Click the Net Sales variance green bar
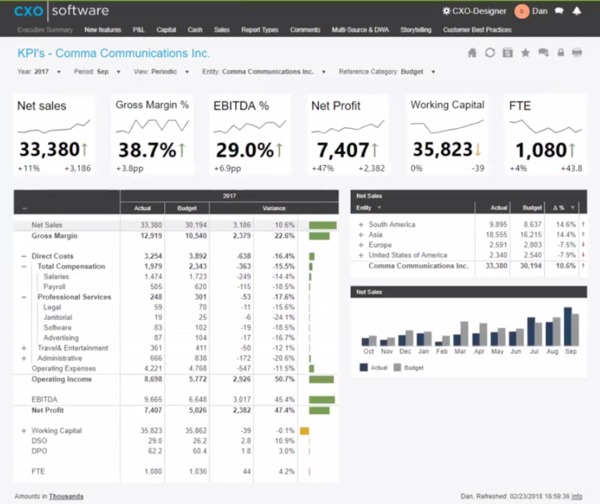Image resolution: width=600 pixels, height=504 pixels. pyautogui.click(x=323, y=225)
